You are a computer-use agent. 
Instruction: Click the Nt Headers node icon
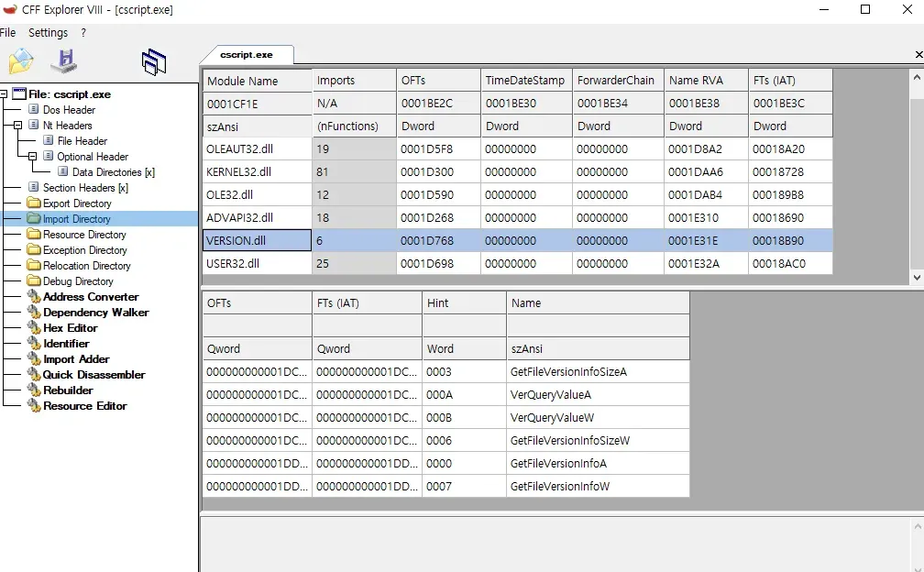click(x=34, y=125)
